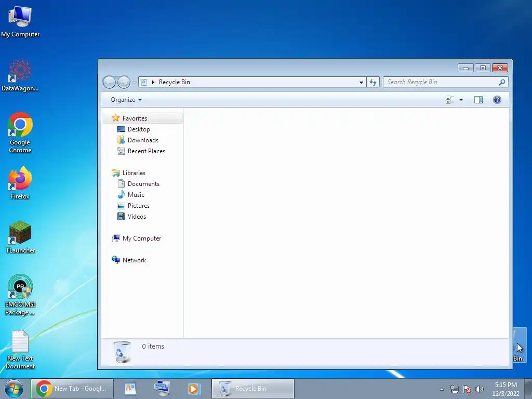Open the Windows Start menu

tap(14, 389)
